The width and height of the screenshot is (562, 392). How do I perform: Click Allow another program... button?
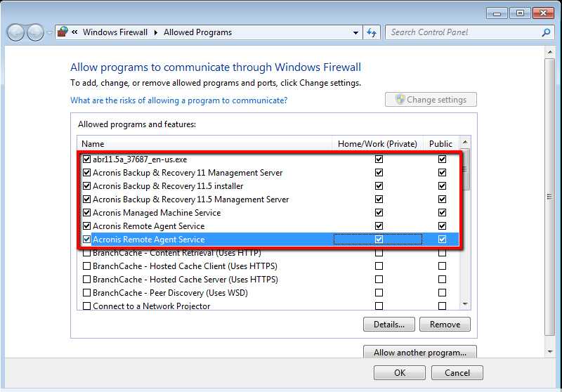420,352
